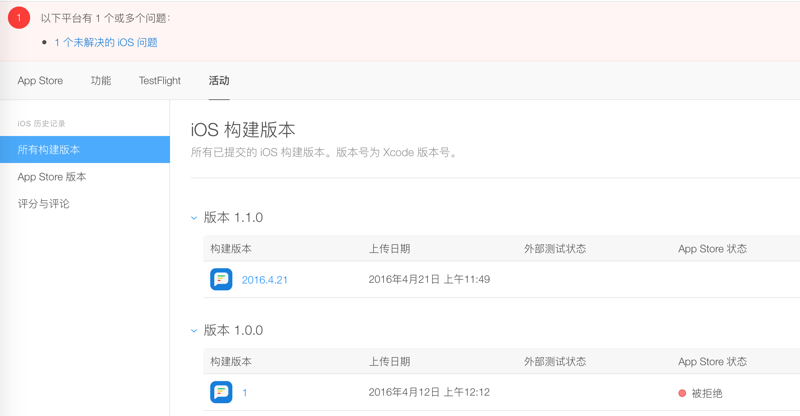Click the red alert badge showing 1

[18, 17]
